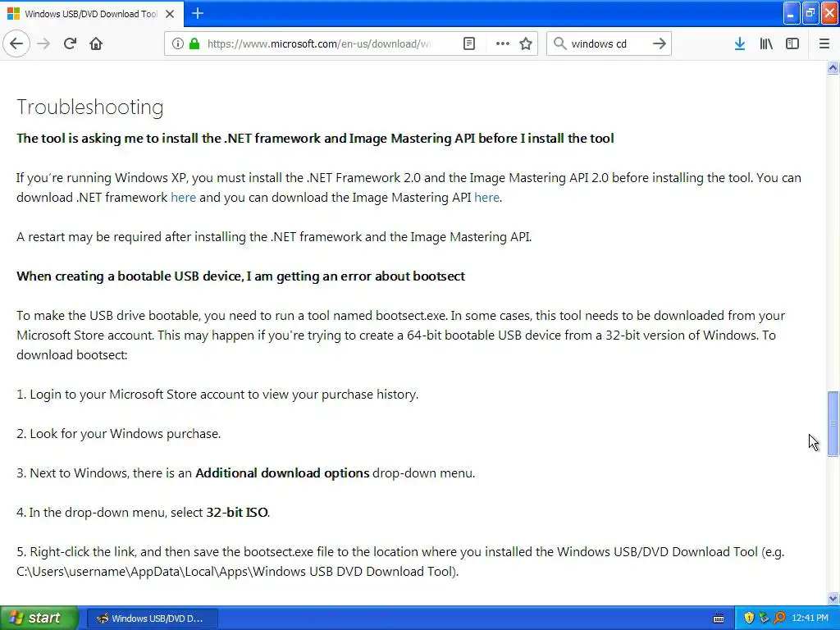Toggle the sidebars view
Screen dimensions: 840x630
pos(792,43)
